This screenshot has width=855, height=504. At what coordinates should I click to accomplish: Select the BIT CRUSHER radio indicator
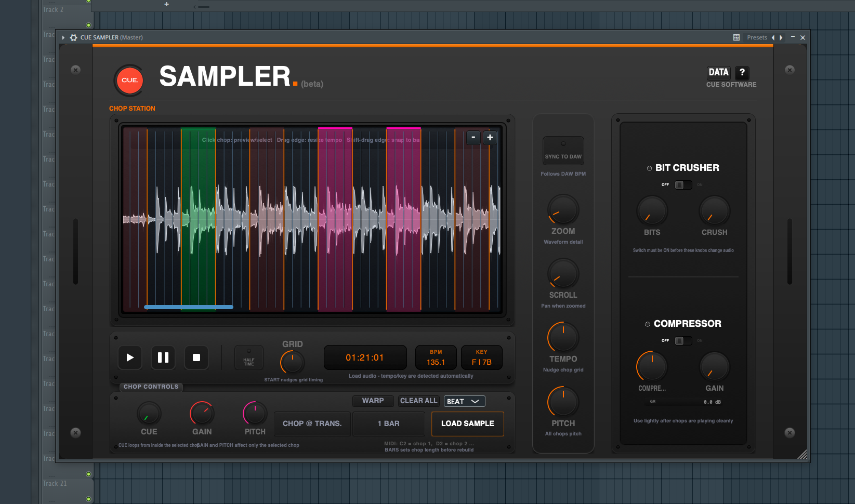pos(649,168)
